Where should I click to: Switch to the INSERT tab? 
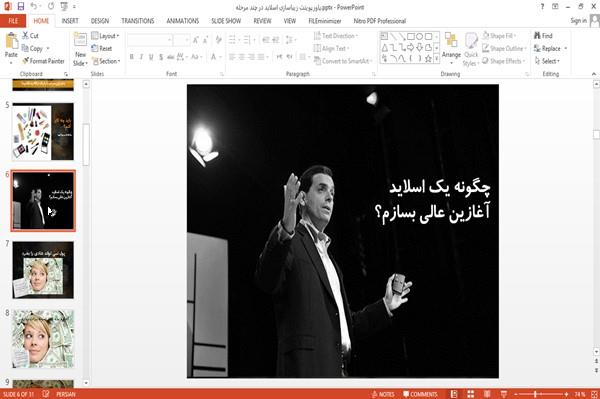click(x=70, y=21)
